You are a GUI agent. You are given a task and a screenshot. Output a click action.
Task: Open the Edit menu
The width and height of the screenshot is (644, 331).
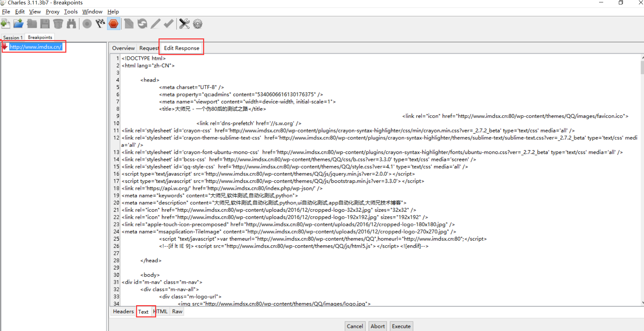[x=20, y=12]
